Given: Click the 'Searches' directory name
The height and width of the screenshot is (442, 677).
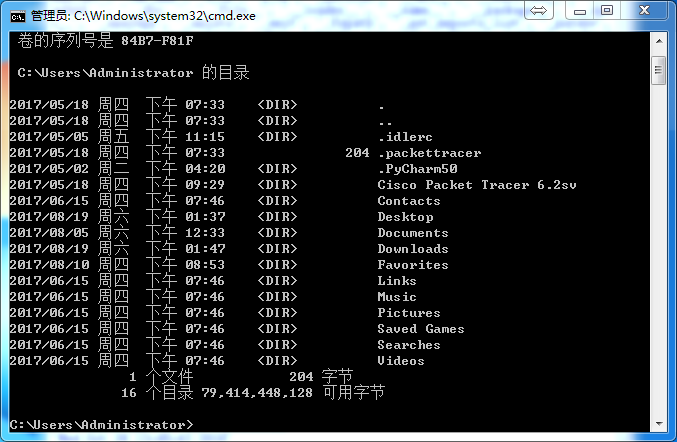Looking at the screenshot, I should coord(409,345).
